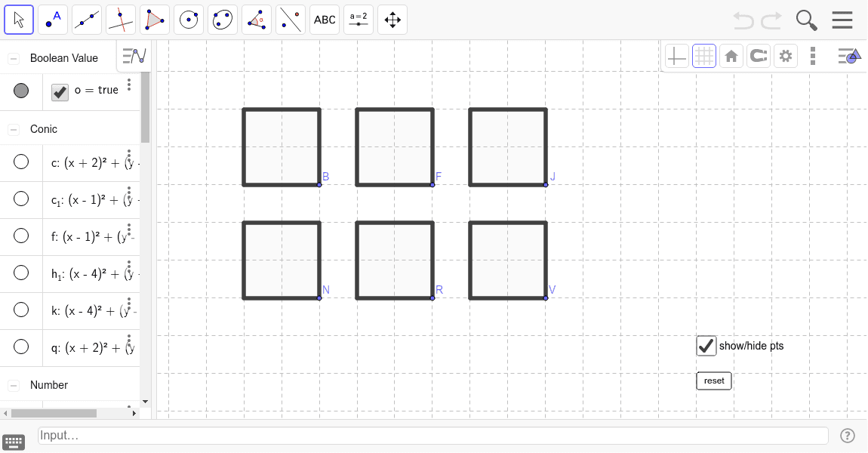Click the Input field
The height and width of the screenshot is (453, 868).
(433, 436)
